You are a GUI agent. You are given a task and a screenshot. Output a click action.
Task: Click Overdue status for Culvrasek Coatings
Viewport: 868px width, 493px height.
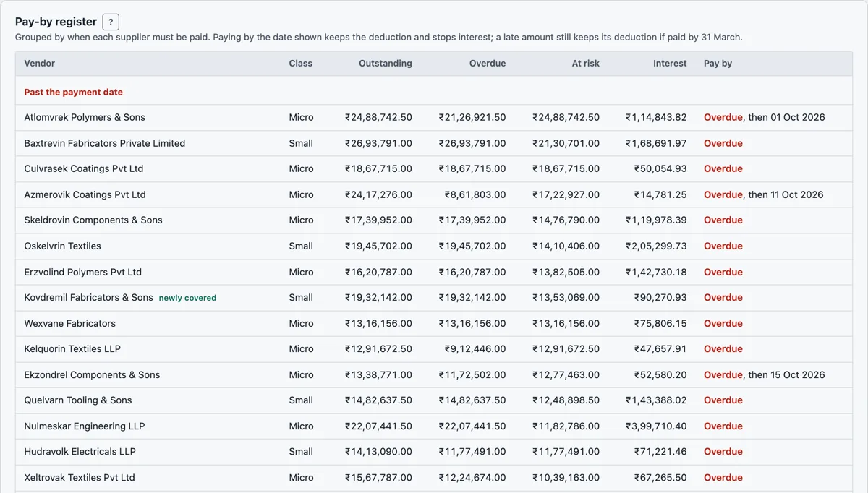723,168
